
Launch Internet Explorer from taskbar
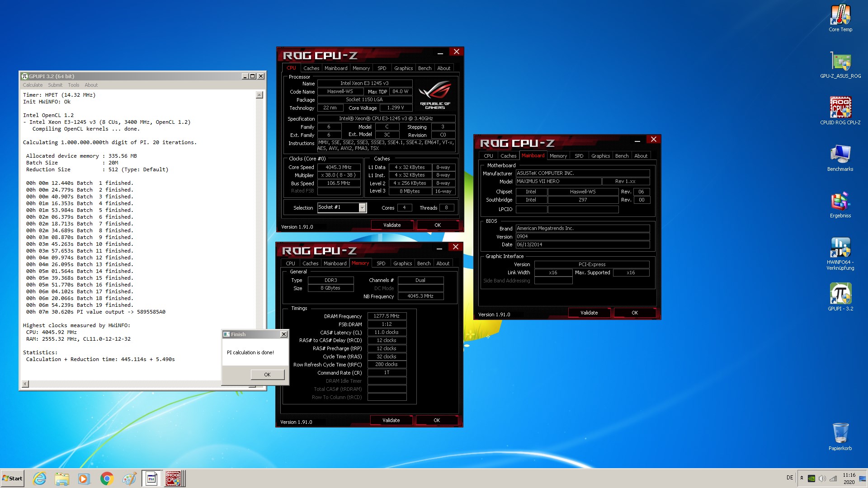[40, 479]
